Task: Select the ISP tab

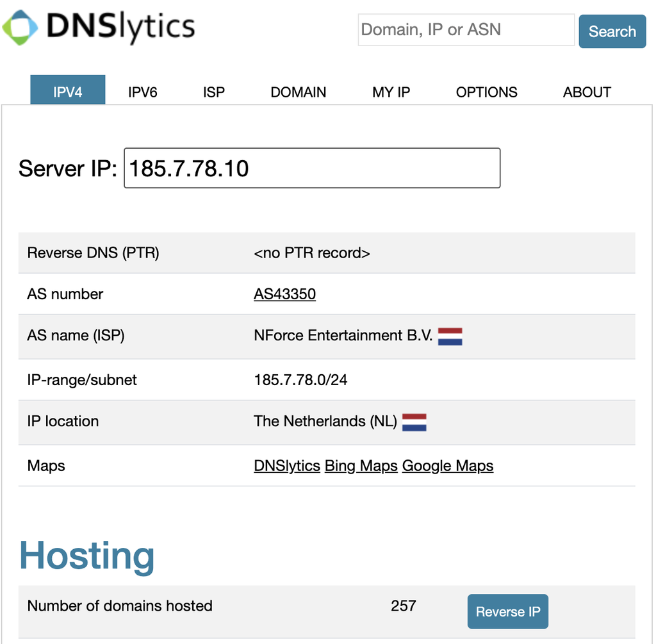Action: point(214,92)
